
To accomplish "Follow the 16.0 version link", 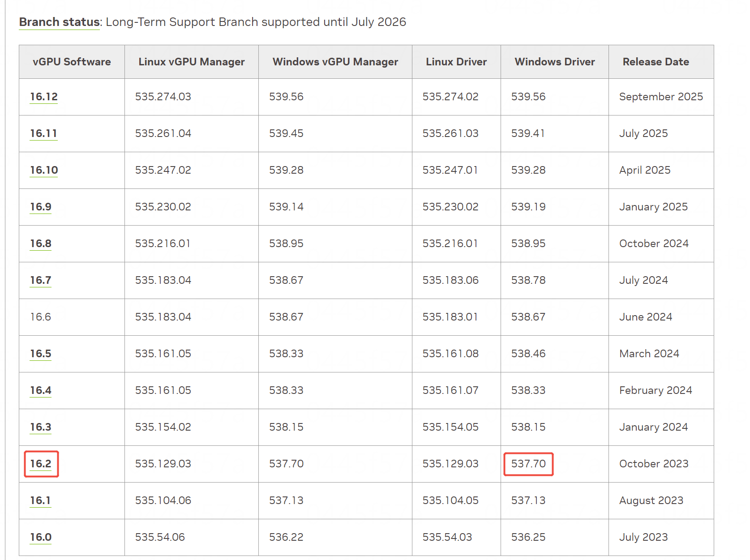I will (41, 537).
